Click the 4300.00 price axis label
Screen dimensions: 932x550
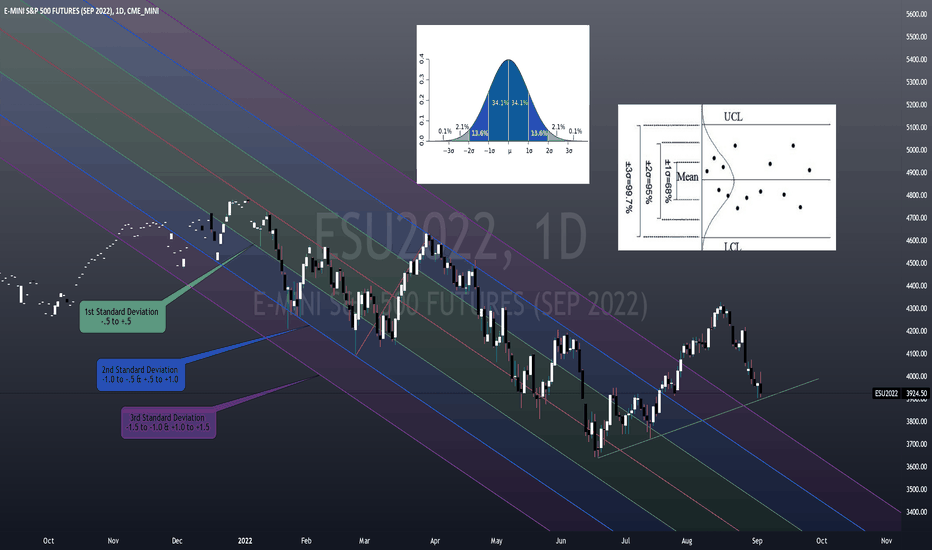tap(916, 309)
